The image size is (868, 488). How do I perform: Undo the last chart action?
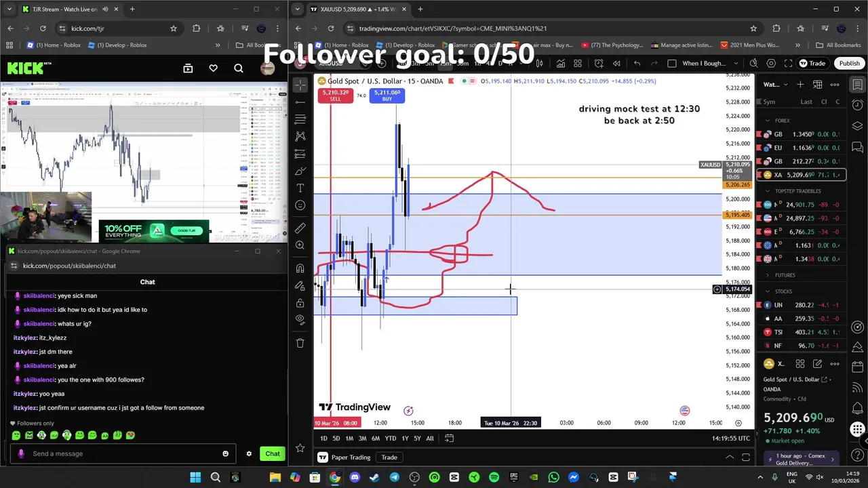pyautogui.click(x=637, y=63)
